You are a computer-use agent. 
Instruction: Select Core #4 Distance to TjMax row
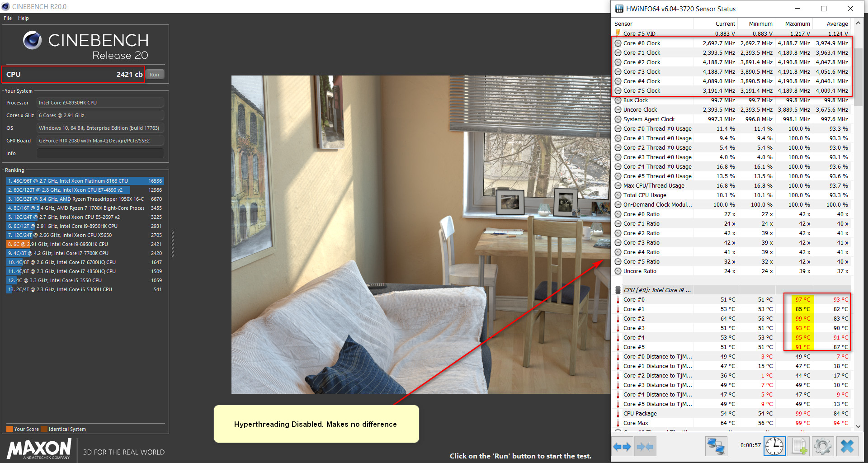tap(731, 395)
